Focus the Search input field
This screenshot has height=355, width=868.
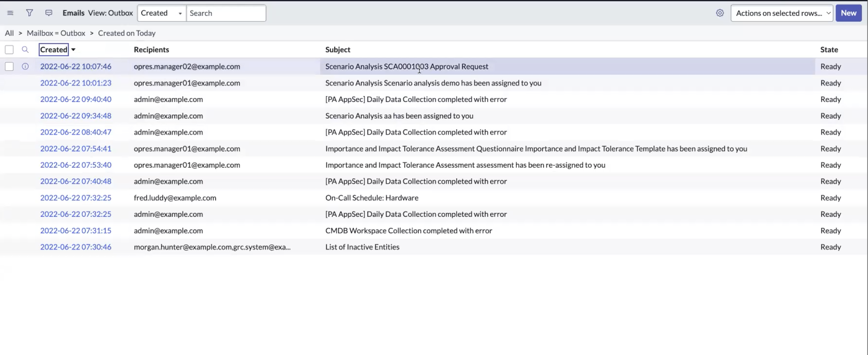(226, 13)
